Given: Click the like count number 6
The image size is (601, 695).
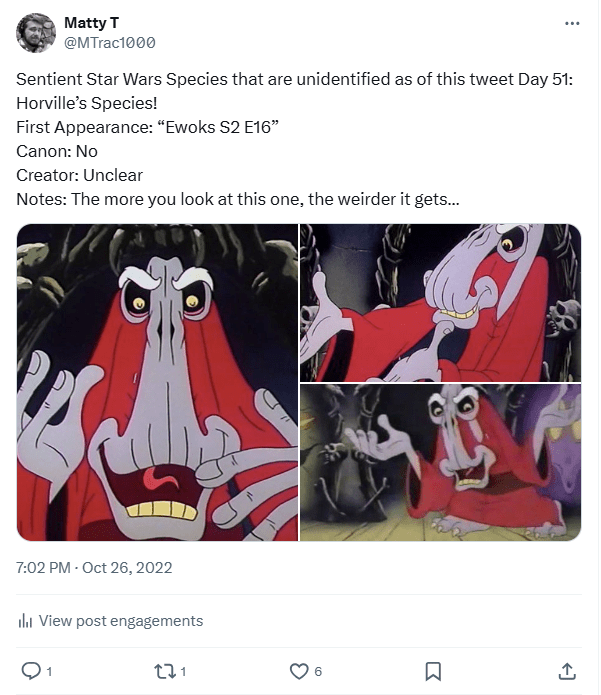Looking at the screenshot, I should pos(318,670).
